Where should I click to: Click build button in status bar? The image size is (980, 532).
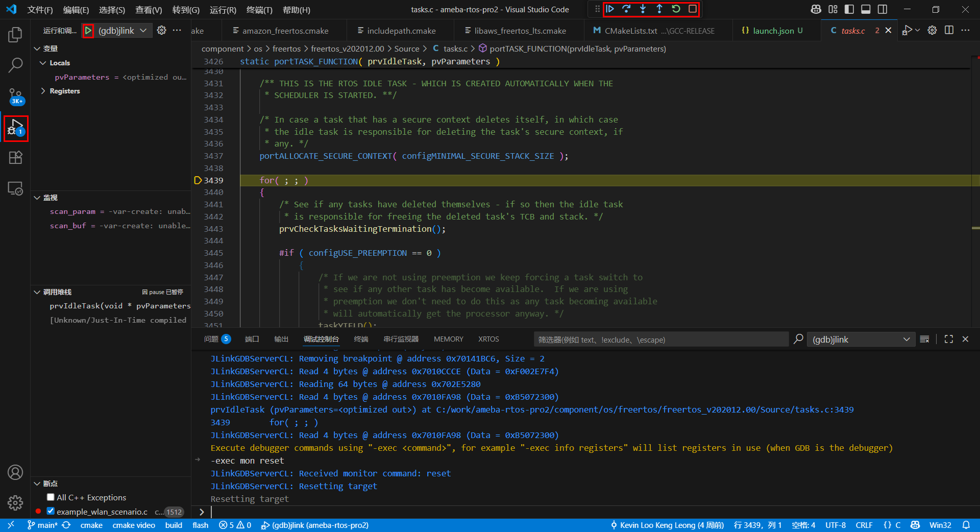point(174,525)
